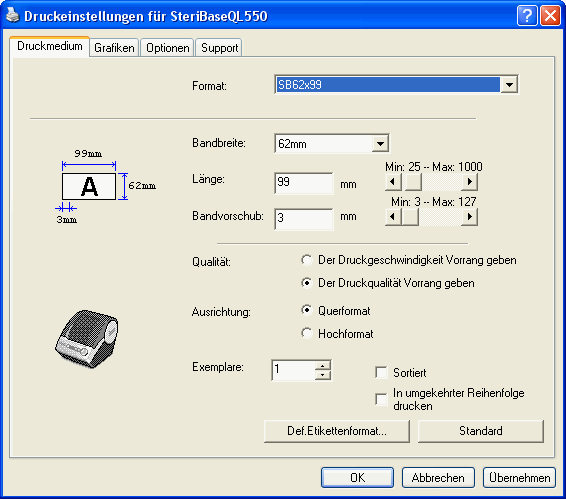
Task: Click left arrow of Länge slider
Action: 393,182
